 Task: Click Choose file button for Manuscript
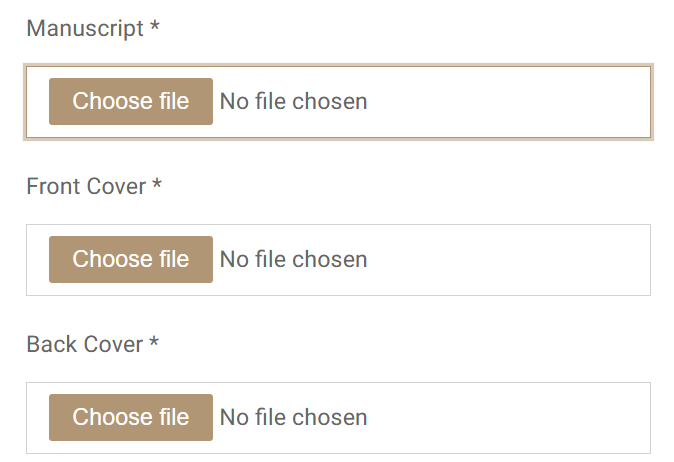click(x=130, y=101)
